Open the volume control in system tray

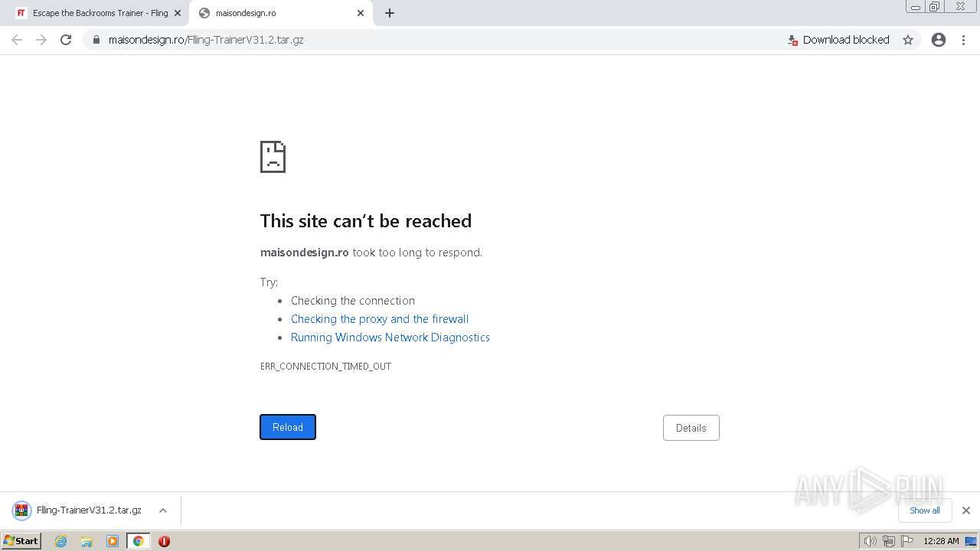[x=870, y=541]
